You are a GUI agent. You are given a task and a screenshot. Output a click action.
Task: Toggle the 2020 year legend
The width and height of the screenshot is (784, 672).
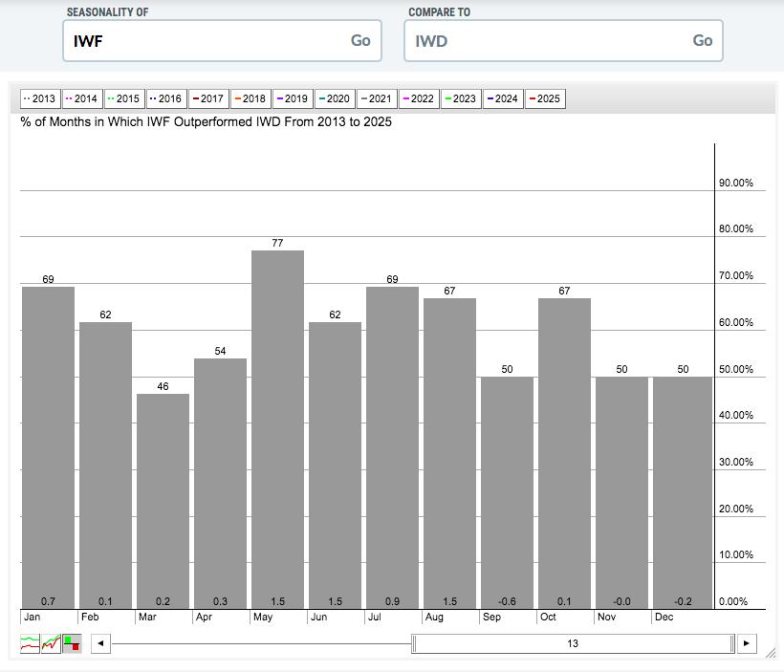[335, 98]
